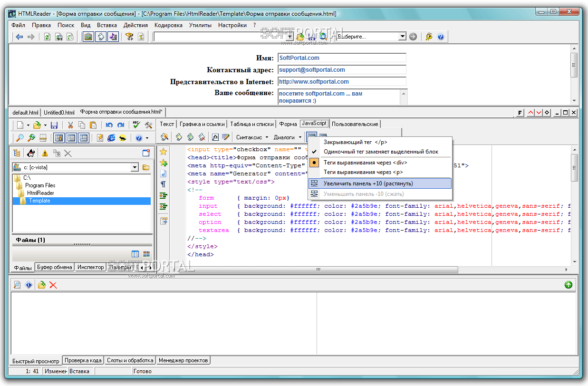Image resolution: width=588 pixels, height=386 pixels.
Task: Expand the 'c: [c-vista]' drive dropdown
Action: [135, 167]
